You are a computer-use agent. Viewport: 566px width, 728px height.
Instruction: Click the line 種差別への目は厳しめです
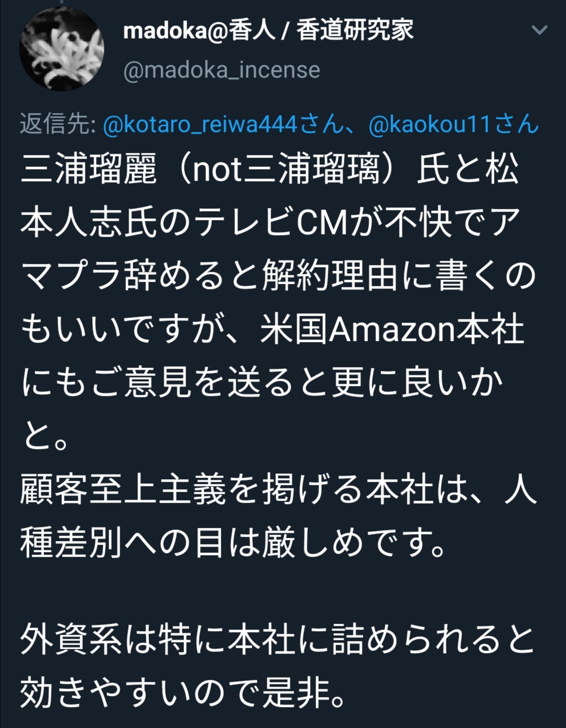[x=234, y=542]
